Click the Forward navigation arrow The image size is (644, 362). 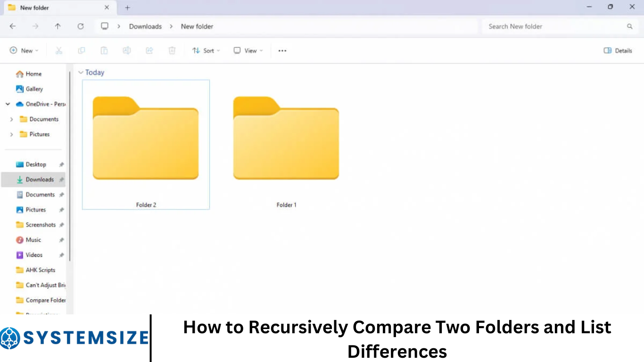(35, 26)
